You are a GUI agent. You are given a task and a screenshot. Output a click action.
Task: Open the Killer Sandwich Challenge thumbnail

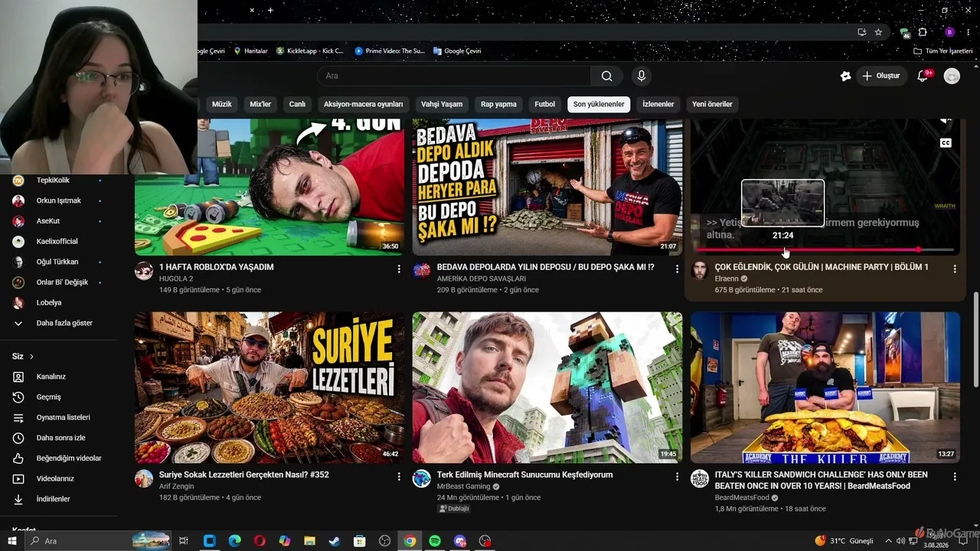(825, 387)
